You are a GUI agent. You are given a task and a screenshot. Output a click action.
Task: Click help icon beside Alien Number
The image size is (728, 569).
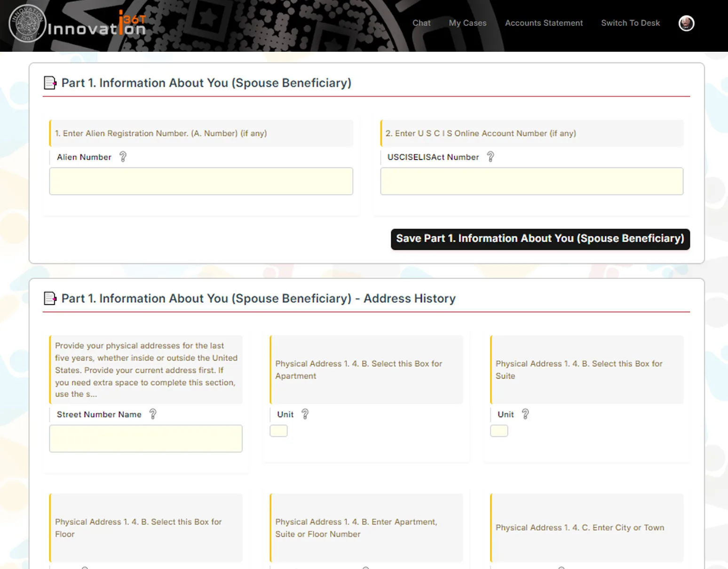(123, 157)
